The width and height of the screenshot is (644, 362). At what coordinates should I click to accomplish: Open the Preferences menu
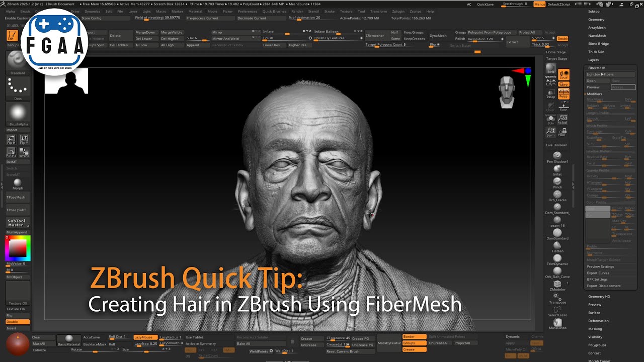tap(247, 11)
